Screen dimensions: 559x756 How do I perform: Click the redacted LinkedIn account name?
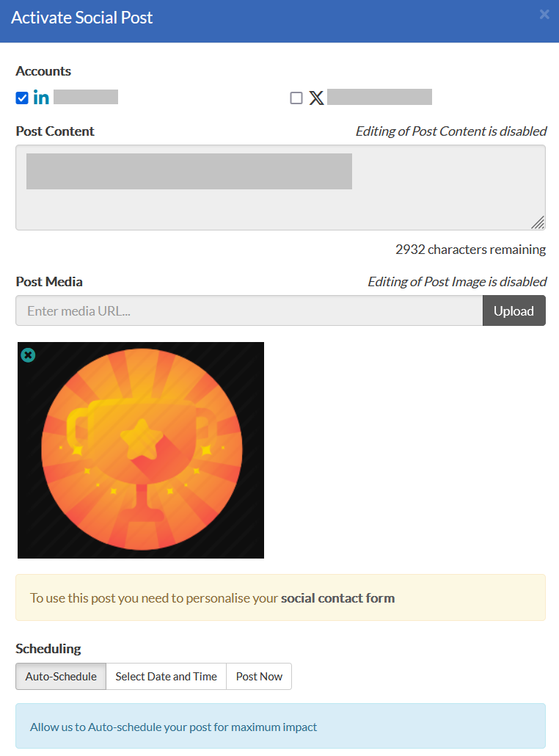[x=86, y=97]
